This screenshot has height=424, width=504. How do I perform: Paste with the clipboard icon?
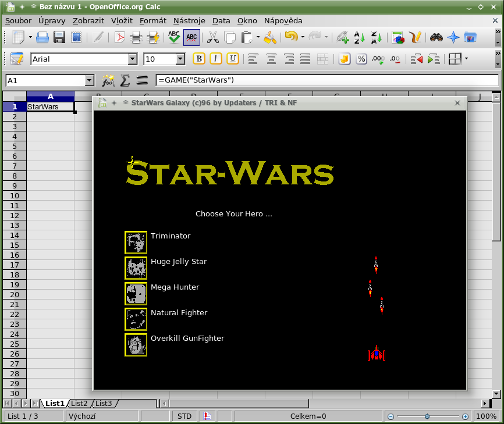247,37
